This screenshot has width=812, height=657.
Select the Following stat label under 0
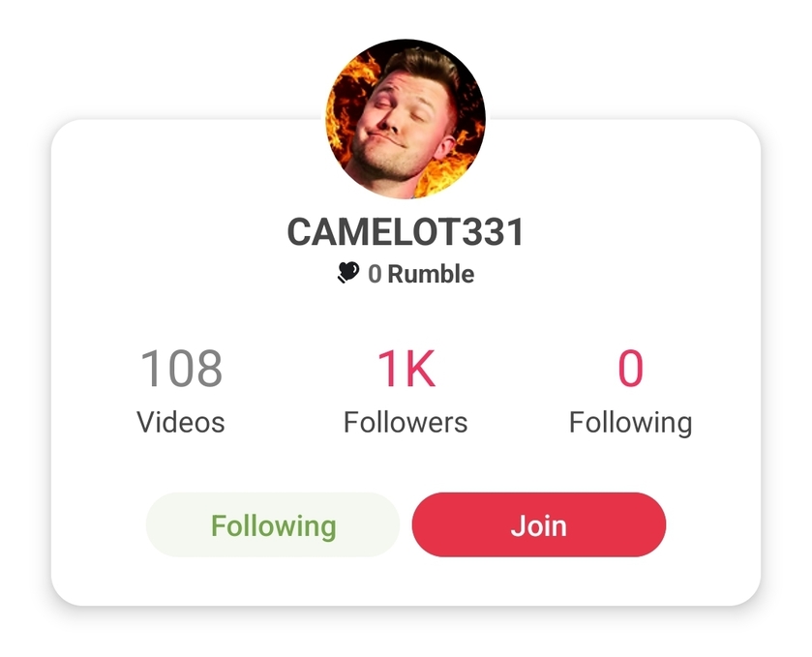(630, 423)
